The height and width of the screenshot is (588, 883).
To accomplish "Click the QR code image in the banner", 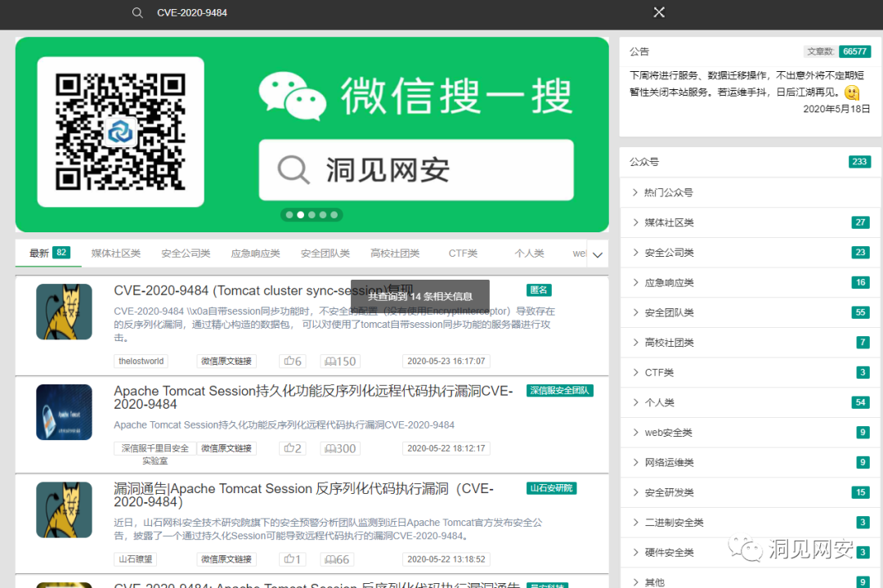I will (x=120, y=132).
